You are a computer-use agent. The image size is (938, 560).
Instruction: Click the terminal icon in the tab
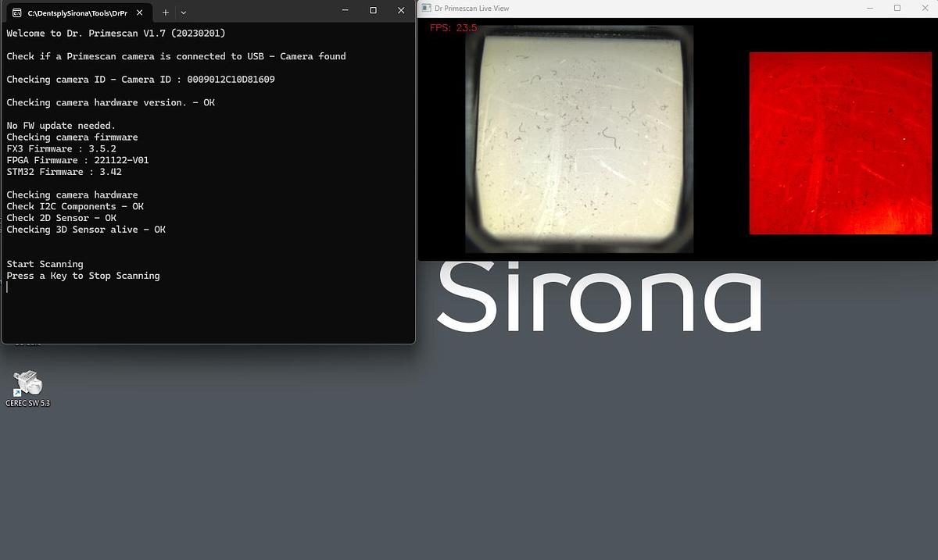[16, 12]
